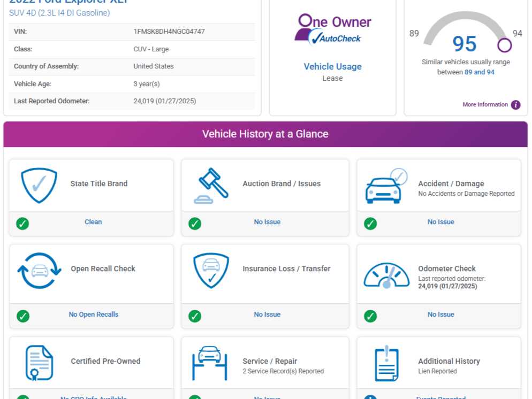
Task: Click the Certified Pre-Owned certificate icon
Action: tap(40, 363)
